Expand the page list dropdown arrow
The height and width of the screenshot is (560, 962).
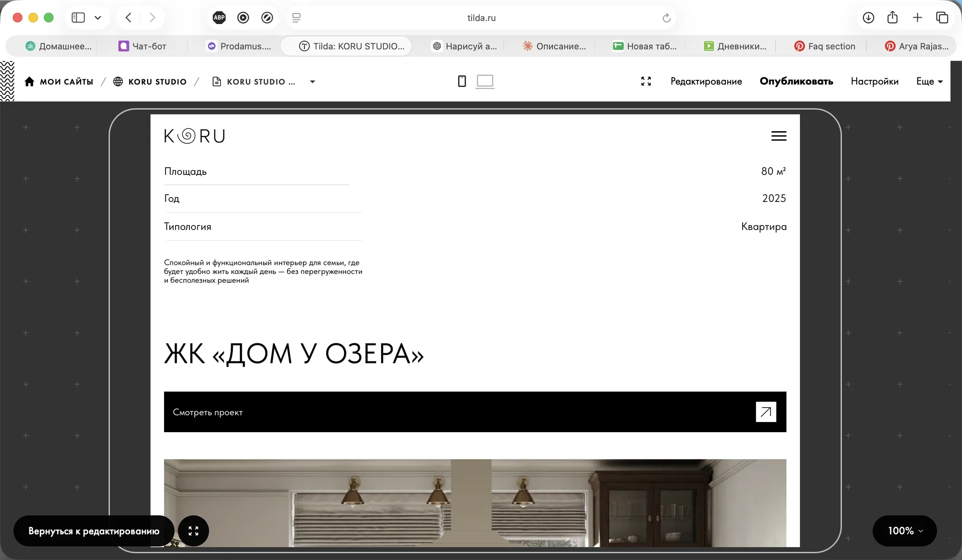(313, 82)
